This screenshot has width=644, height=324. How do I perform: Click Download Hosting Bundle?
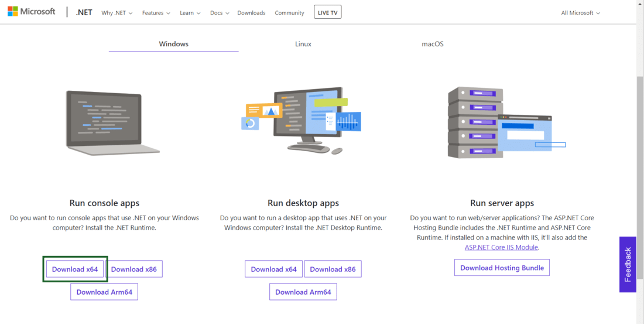click(x=502, y=268)
